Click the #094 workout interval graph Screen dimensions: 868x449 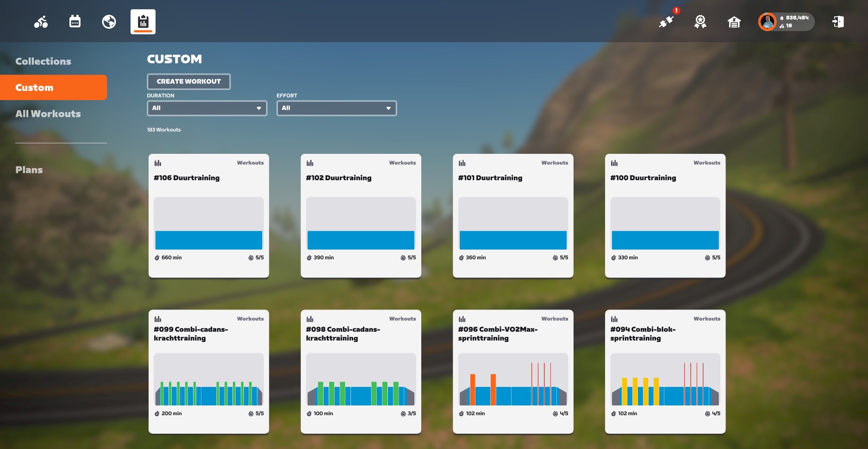tap(665, 379)
